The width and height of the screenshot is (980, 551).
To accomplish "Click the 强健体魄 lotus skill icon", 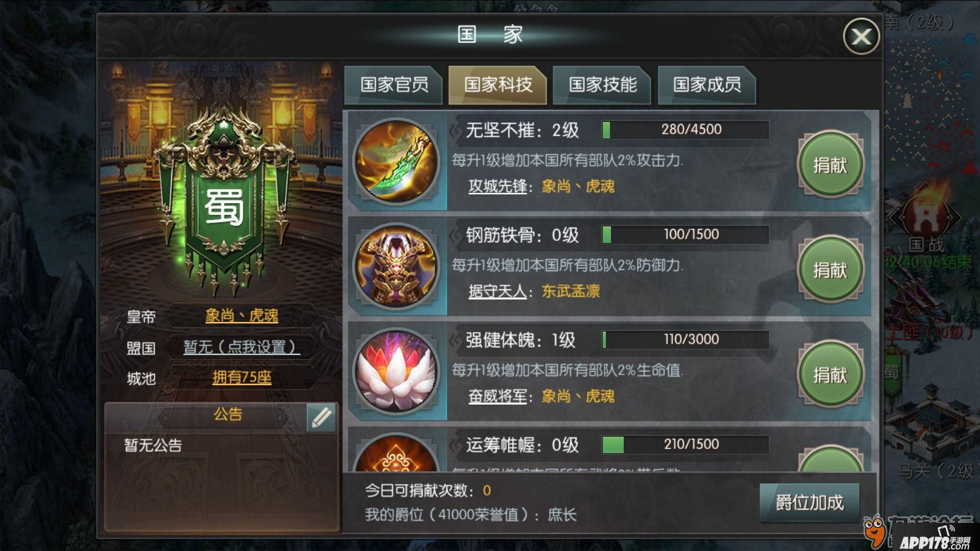I will (x=397, y=371).
